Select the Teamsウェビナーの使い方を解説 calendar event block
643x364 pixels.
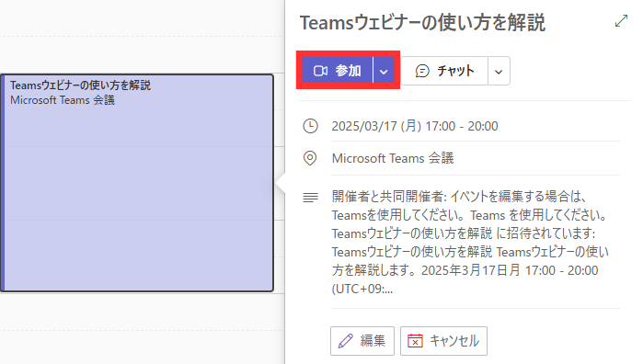pos(137,183)
